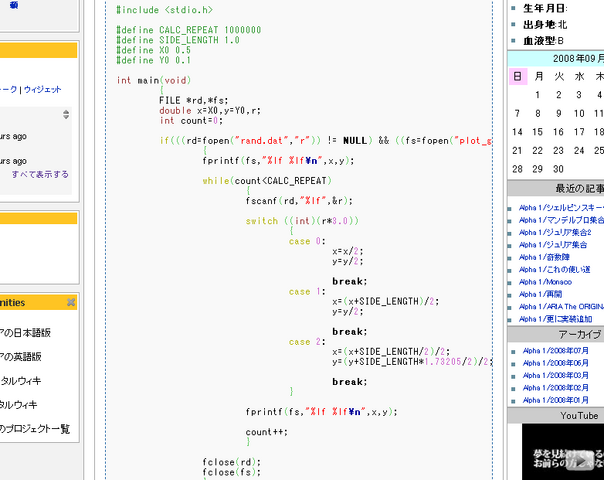Select calendar date 10
Screen dimensions: 604x480
(579, 113)
